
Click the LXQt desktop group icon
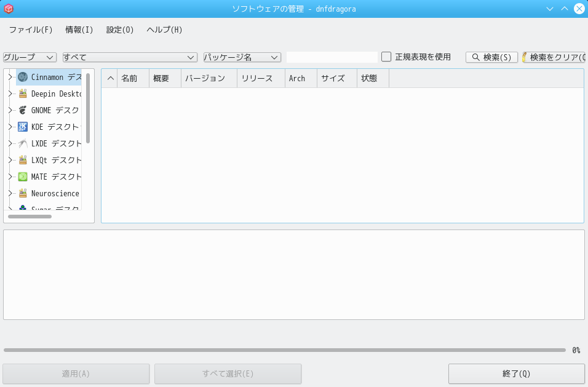(23, 160)
